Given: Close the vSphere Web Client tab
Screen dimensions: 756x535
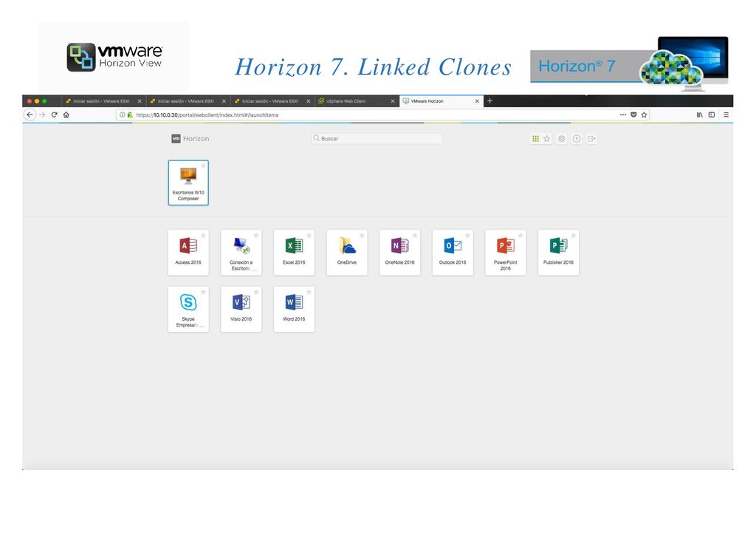Looking at the screenshot, I should (393, 101).
